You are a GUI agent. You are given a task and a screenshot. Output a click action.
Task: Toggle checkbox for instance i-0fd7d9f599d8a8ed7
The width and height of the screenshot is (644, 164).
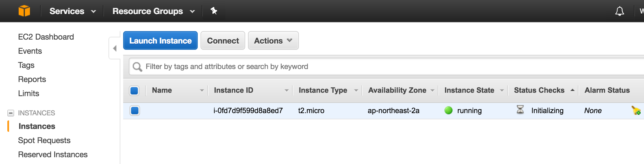[x=135, y=111]
